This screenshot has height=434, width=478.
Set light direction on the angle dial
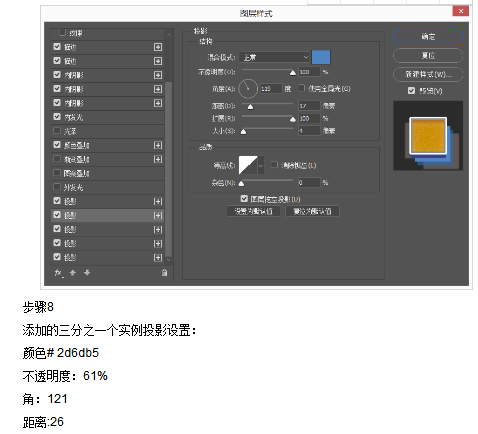coord(248,89)
